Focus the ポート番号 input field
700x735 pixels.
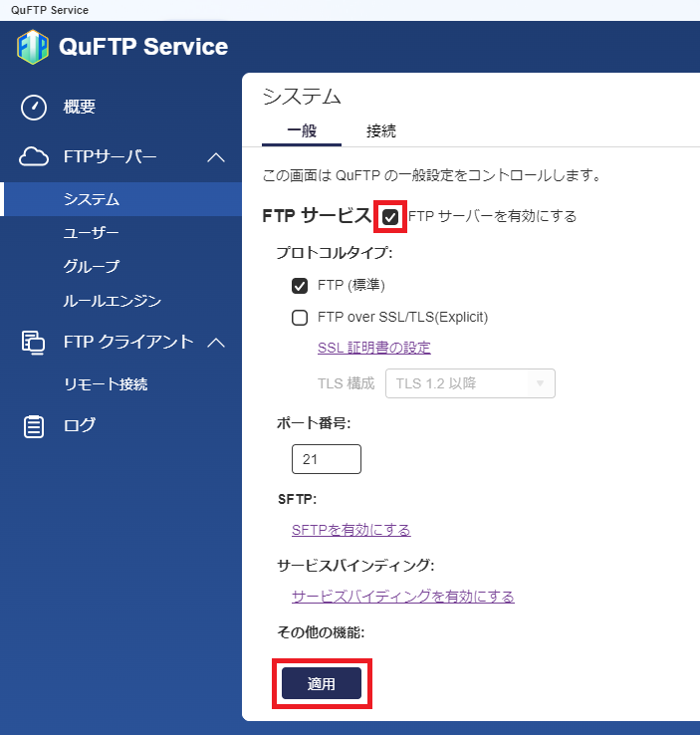(327, 459)
